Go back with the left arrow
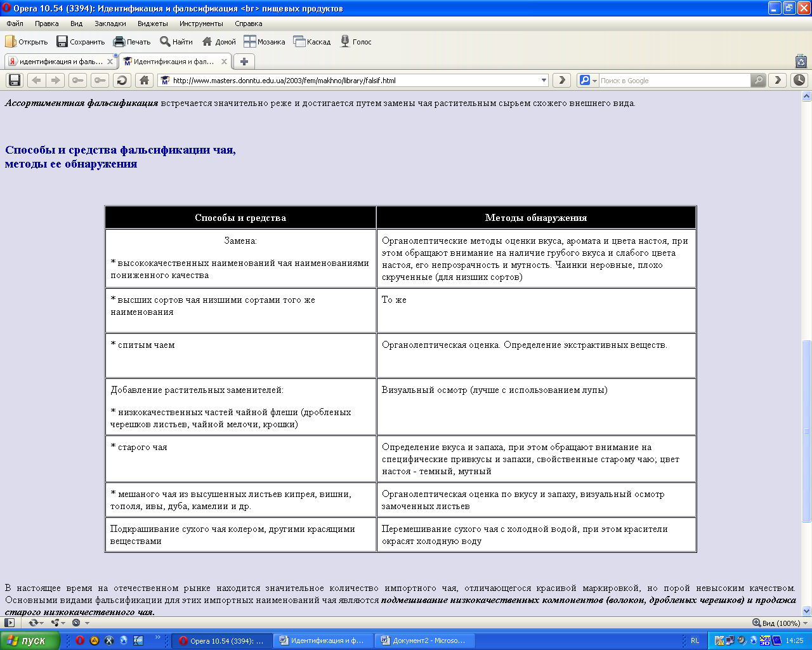 pyautogui.click(x=36, y=81)
